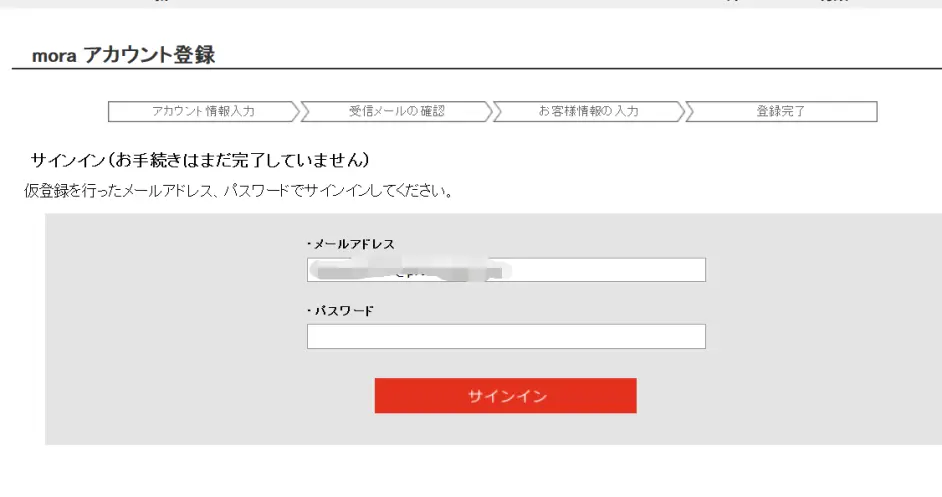The image size is (942, 497).
Task: Select the 受信メールの確認 step
Action: pos(397,111)
